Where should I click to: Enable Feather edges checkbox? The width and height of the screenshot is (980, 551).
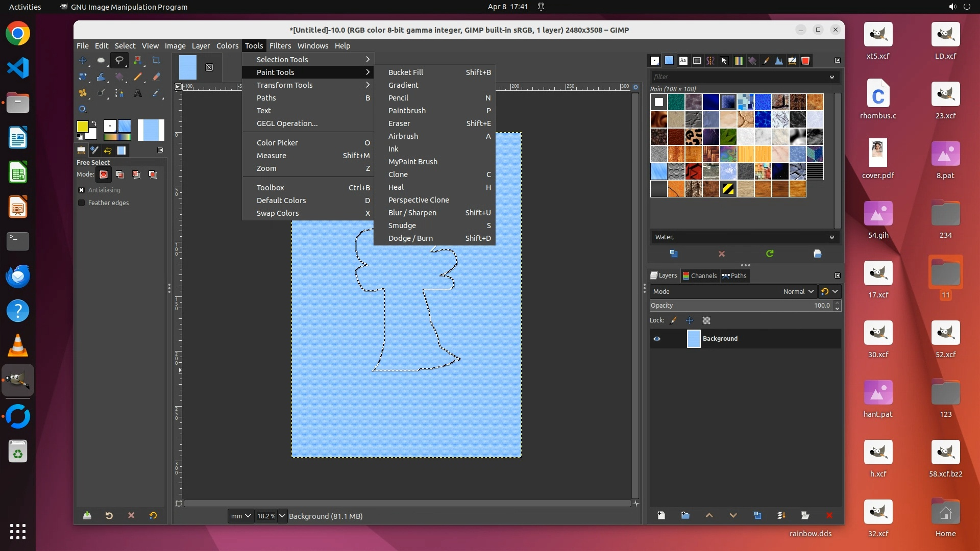click(82, 203)
